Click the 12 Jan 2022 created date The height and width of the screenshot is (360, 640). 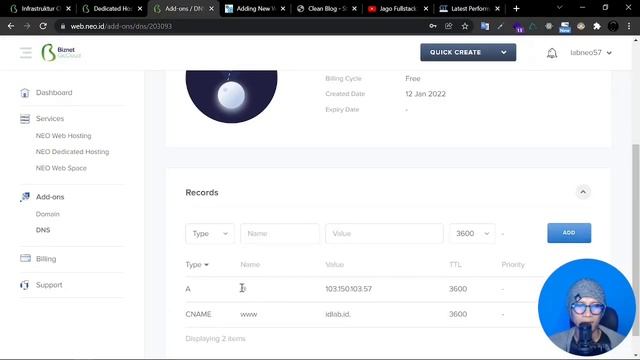pos(425,94)
